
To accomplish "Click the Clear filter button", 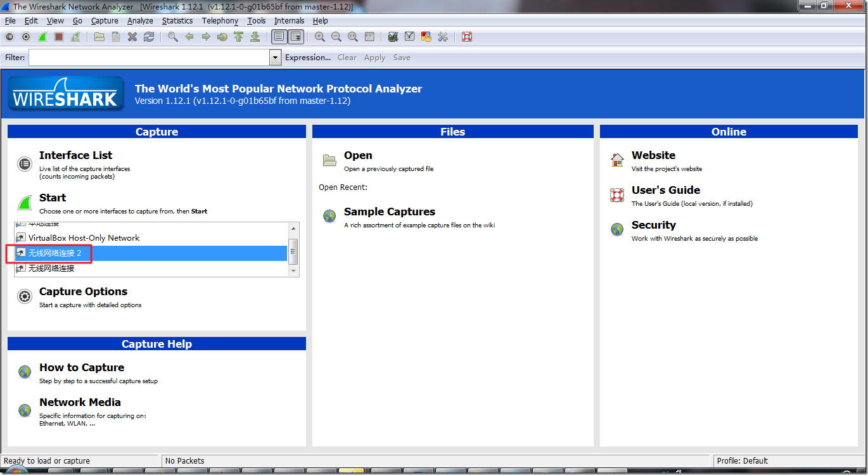I will (x=347, y=58).
